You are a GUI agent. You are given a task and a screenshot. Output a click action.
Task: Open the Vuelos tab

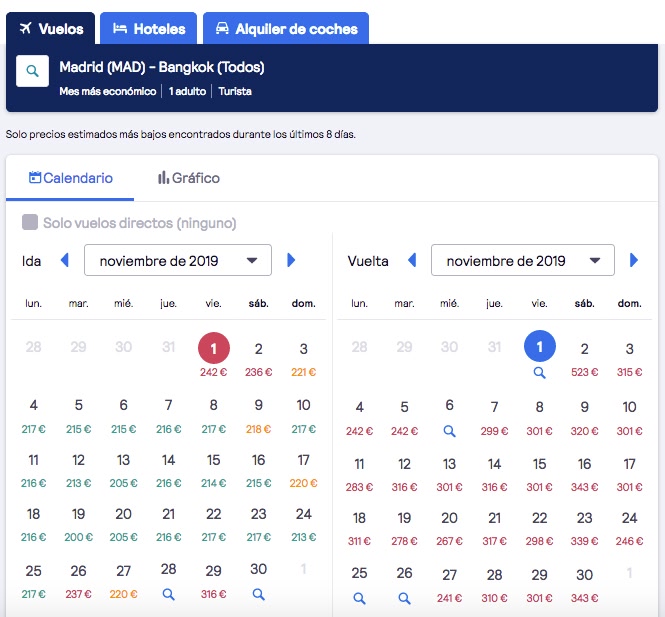(x=50, y=28)
